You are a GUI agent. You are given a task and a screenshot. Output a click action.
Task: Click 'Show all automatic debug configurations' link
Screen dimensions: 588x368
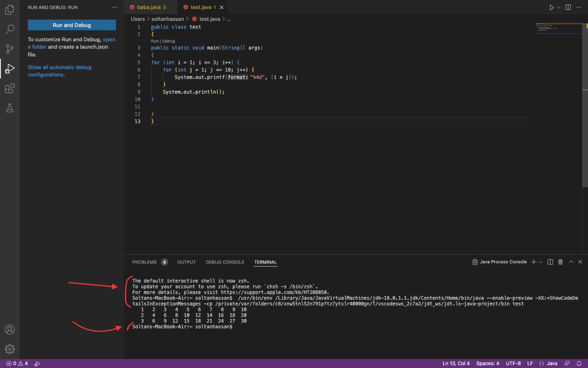59,71
